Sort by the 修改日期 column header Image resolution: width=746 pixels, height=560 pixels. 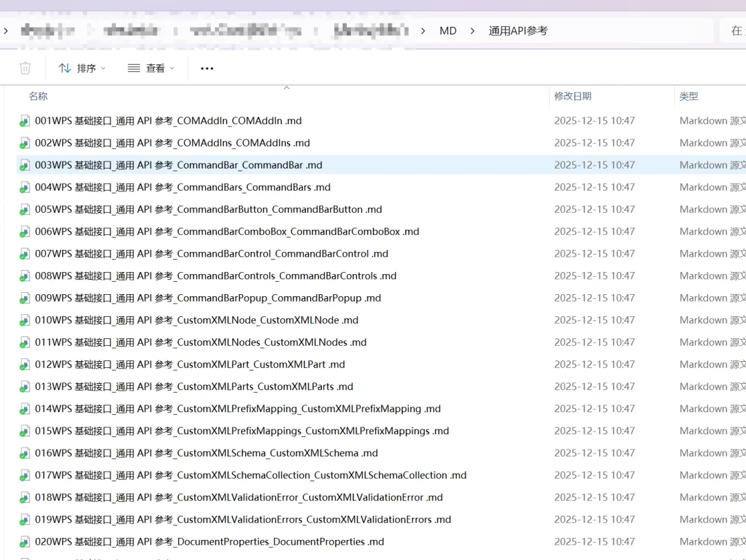point(573,96)
